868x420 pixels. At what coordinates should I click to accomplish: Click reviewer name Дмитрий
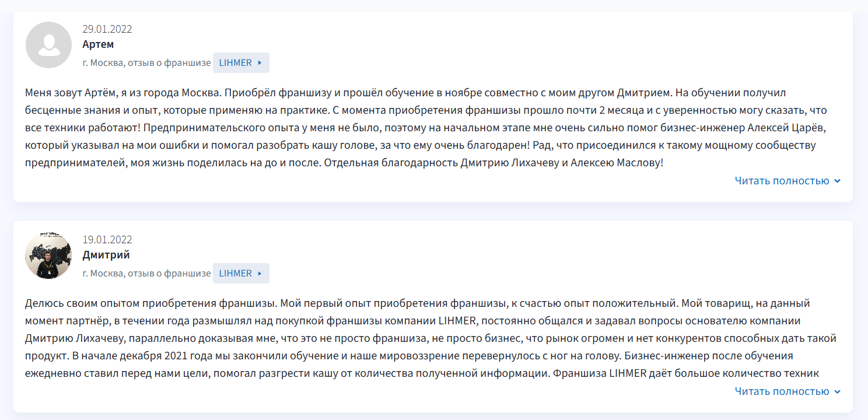pyautogui.click(x=106, y=255)
